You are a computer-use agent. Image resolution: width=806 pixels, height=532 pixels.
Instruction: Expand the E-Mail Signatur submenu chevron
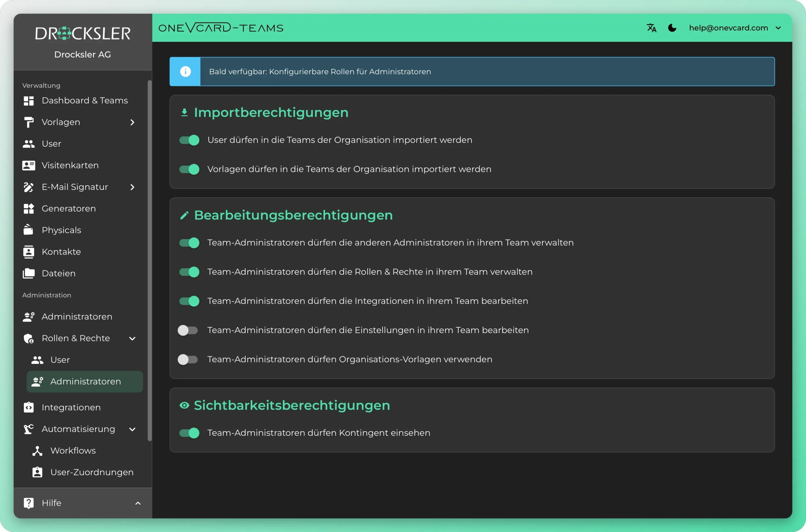[x=132, y=187]
